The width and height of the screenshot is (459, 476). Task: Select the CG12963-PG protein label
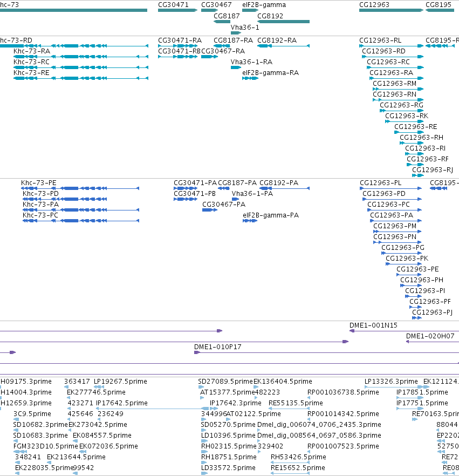click(403, 248)
